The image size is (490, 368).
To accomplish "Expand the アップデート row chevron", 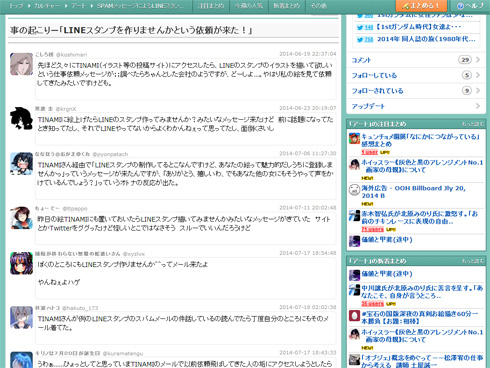I will [x=478, y=106].
